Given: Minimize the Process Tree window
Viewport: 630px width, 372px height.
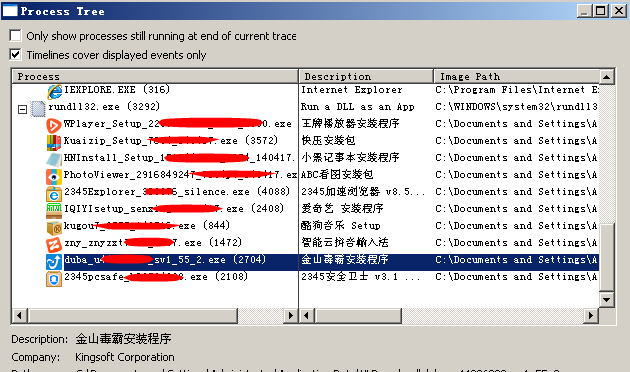Looking at the screenshot, I should point(585,10).
